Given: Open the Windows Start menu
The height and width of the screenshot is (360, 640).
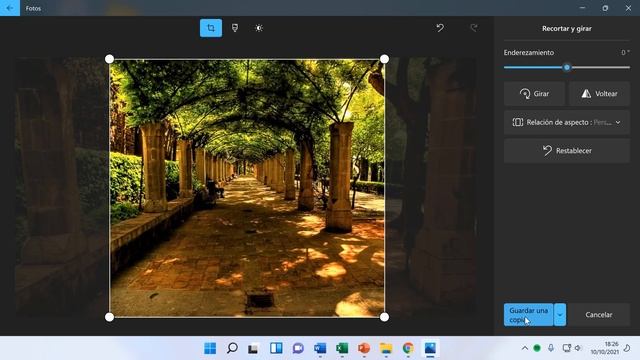Looking at the screenshot, I should coord(210,348).
